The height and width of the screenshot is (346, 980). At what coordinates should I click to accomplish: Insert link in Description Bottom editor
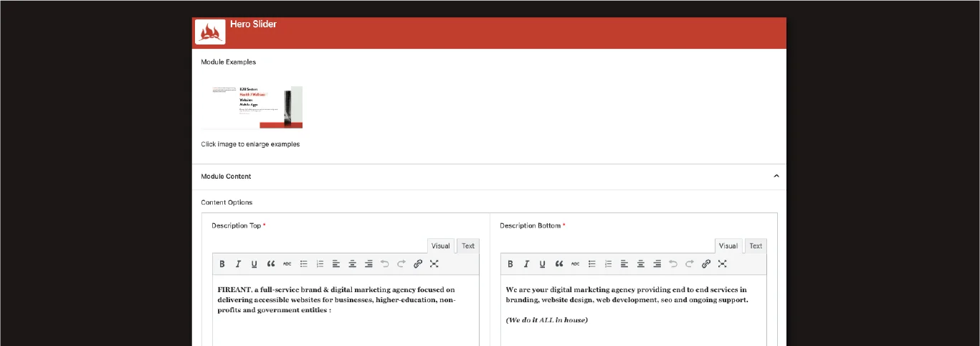coord(706,264)
